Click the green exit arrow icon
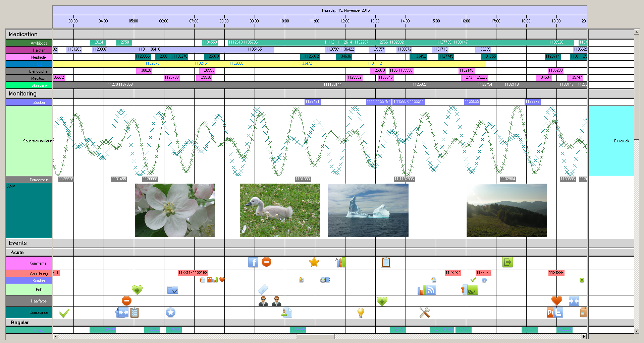Viewport: 644px width, 343px height. click(x=507, y=262)
